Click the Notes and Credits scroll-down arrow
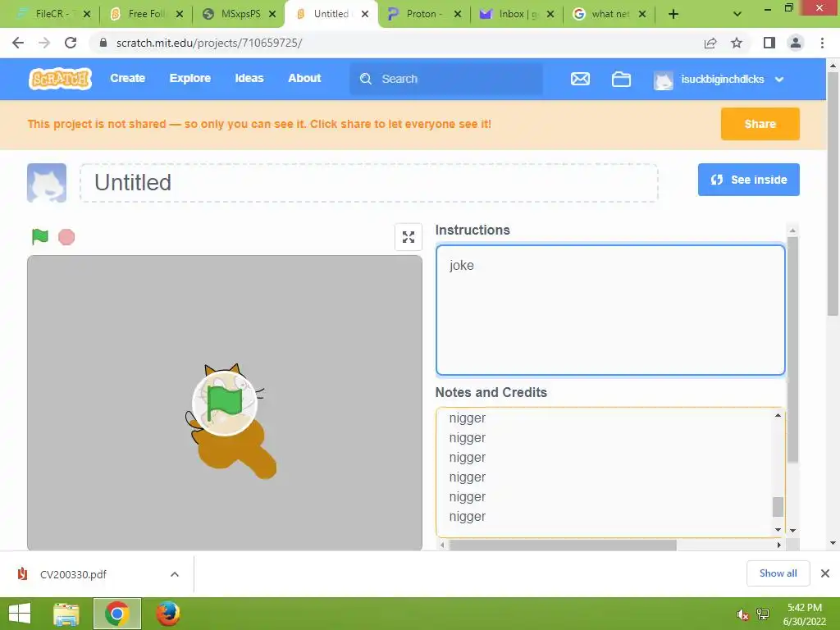840x630 pixels. (x=778, y=530)
